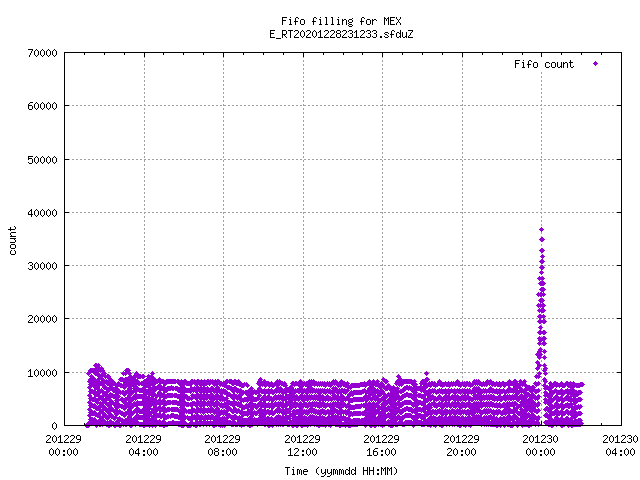Click the y-axis value 70000

click(x=42, y=53)
